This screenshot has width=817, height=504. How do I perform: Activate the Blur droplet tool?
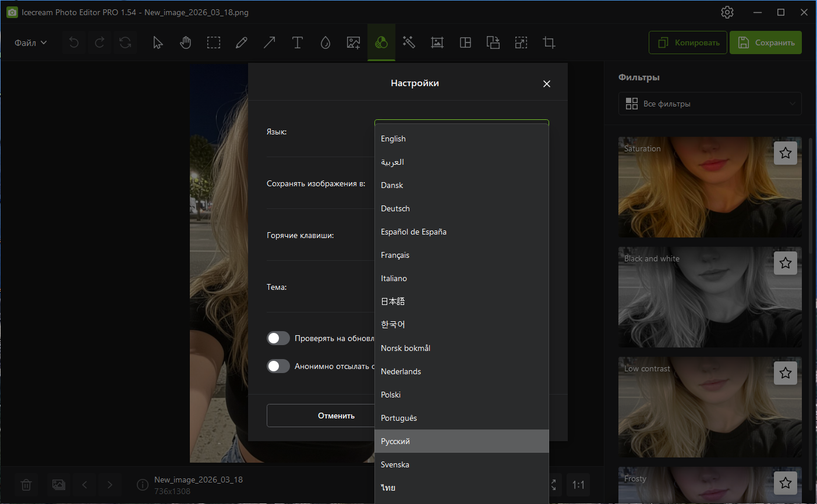coord(325,42)
